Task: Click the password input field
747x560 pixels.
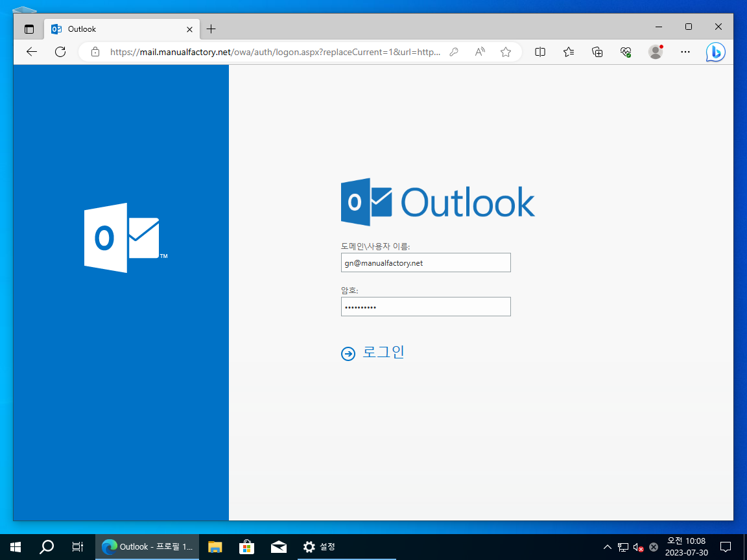Action: coord(426,307)
